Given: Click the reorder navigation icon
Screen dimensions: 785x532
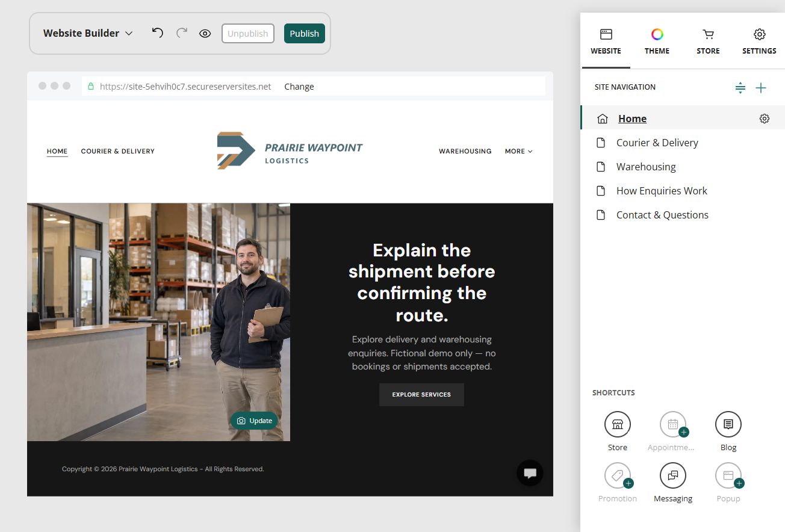Looking at the screenshot, I should coord(740,88).
